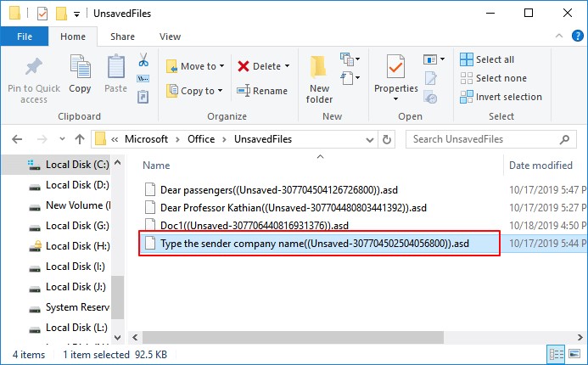Screen dimensions: 588x365
Task: Sort by the Name column header
Action: pos(156,166)
